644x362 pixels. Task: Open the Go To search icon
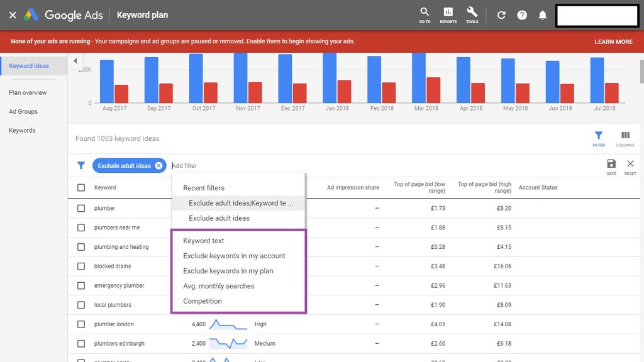pos(425,14)
